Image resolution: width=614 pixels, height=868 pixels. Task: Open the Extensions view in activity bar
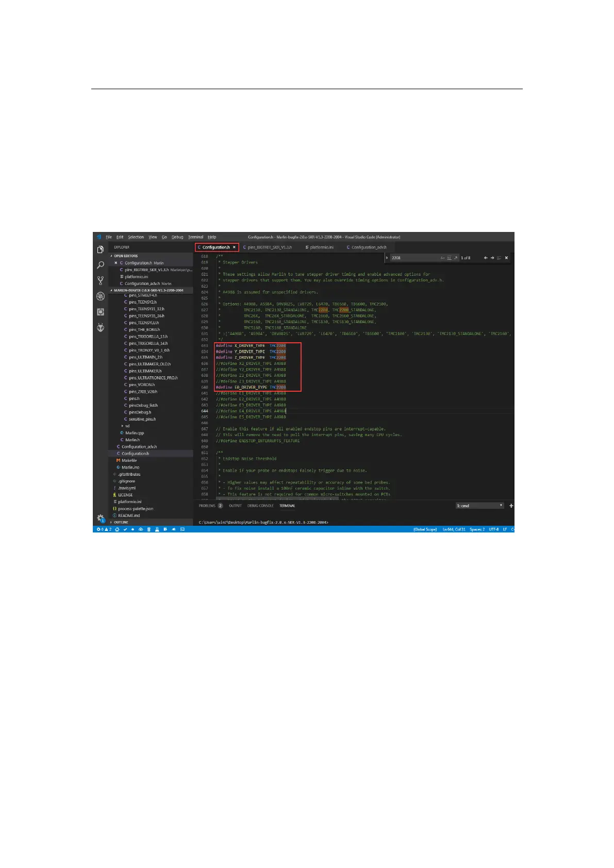[x=101, y=312]
